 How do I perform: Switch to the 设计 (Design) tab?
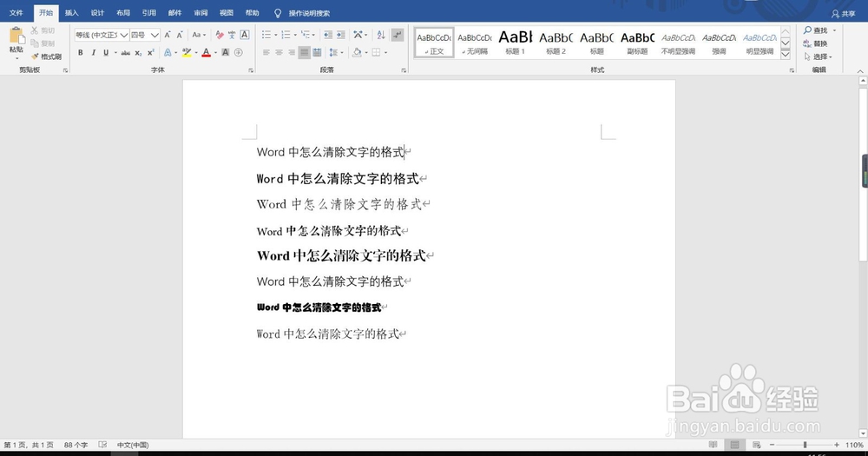click(97, 13)
